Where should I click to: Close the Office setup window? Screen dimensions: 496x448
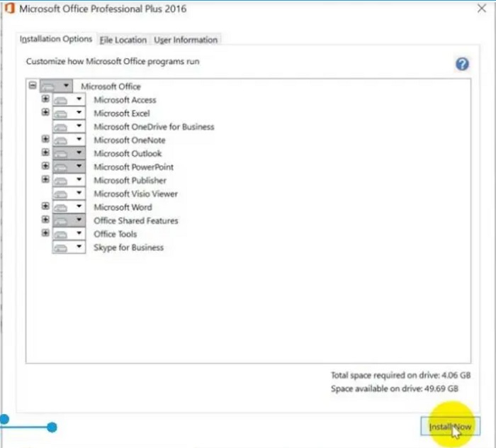[481, 9]
